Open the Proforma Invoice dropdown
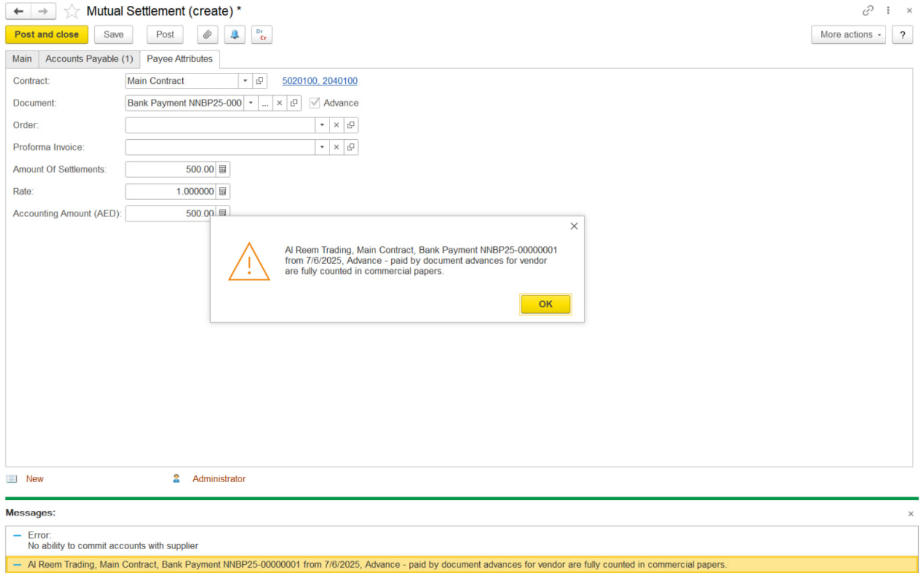This screenshot has height=573, width=924. pos(322,147)
